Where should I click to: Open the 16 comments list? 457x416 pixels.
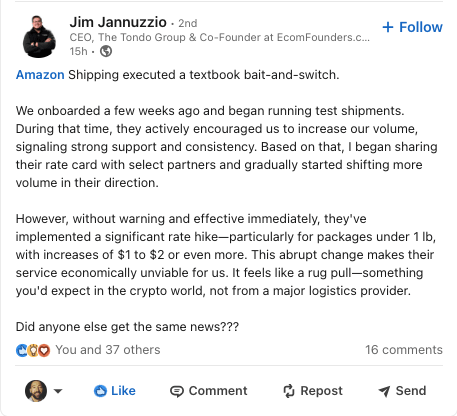[404, 350]
